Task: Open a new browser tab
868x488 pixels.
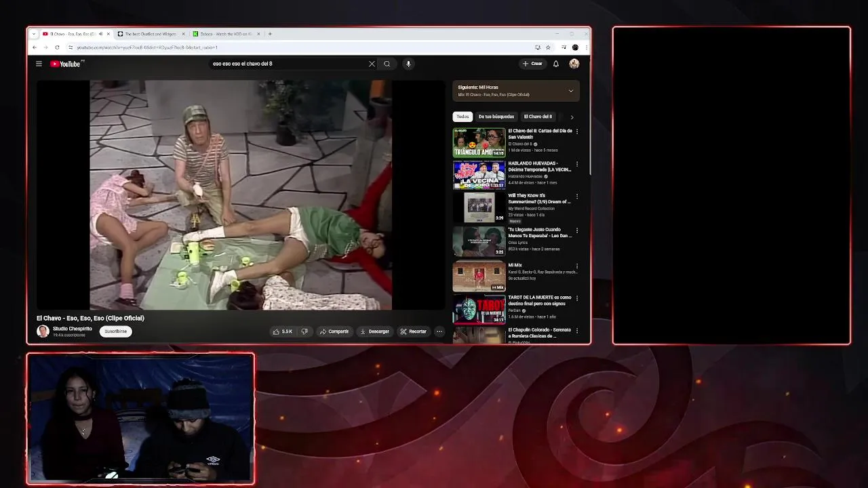Action: (270, 34)
